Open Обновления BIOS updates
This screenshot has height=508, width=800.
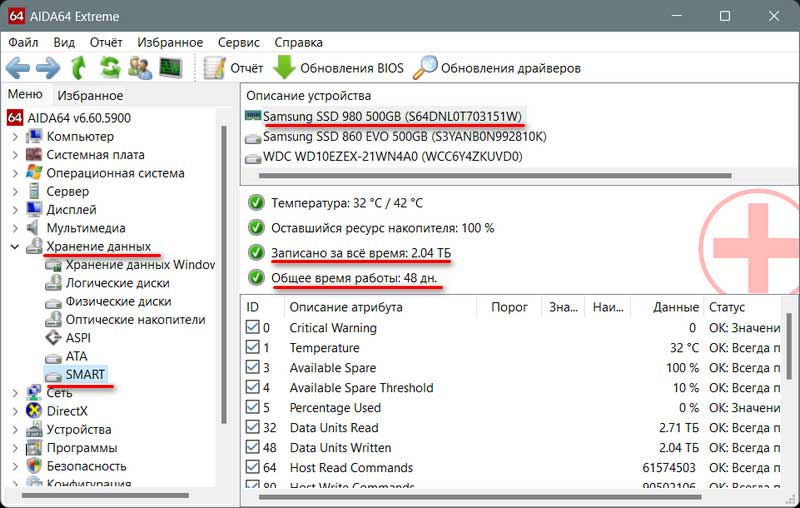(338, 68)
